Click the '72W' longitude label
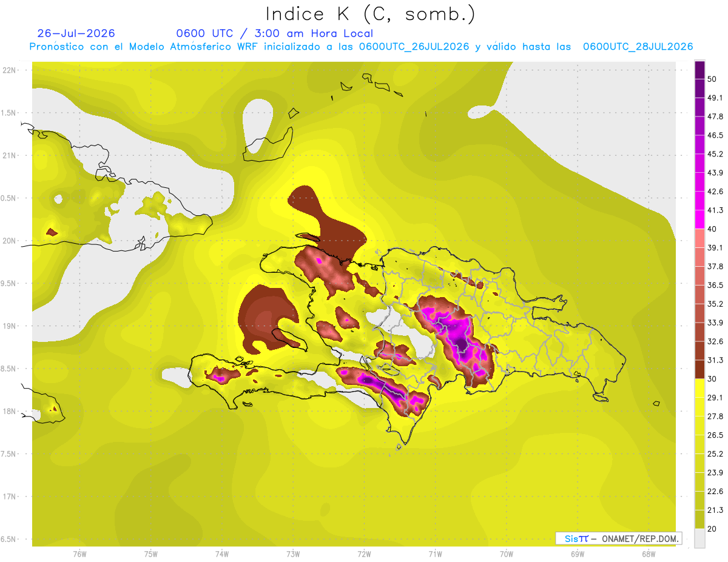Image resolution: width=728 pixels, height=562 pixels. [x=364, y=554]
